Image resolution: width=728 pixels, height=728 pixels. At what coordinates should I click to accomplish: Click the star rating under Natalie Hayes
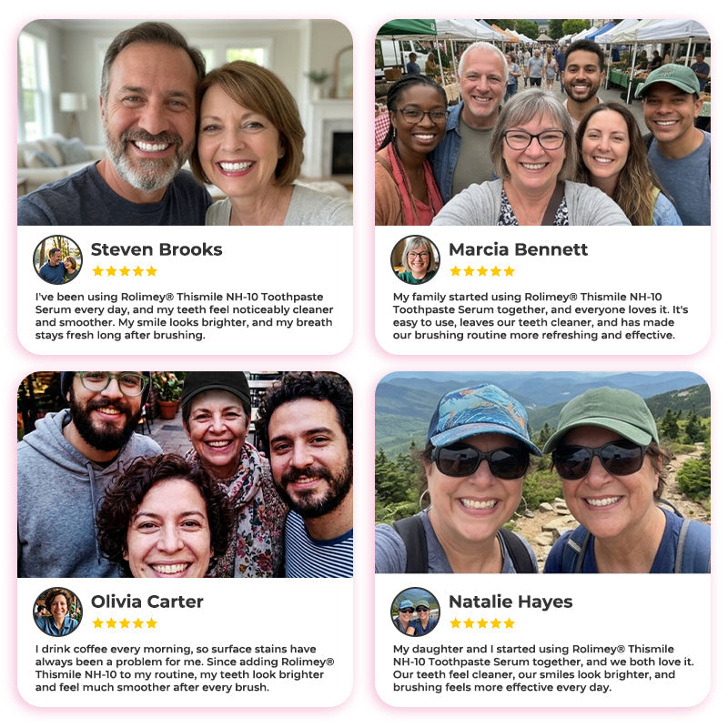[482, 623]
